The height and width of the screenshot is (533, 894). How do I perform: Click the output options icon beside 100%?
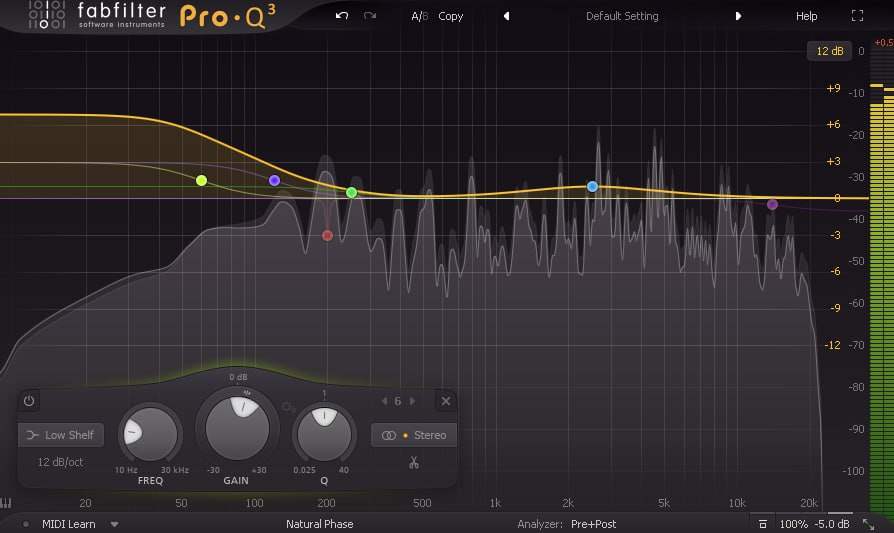point(763,524)
